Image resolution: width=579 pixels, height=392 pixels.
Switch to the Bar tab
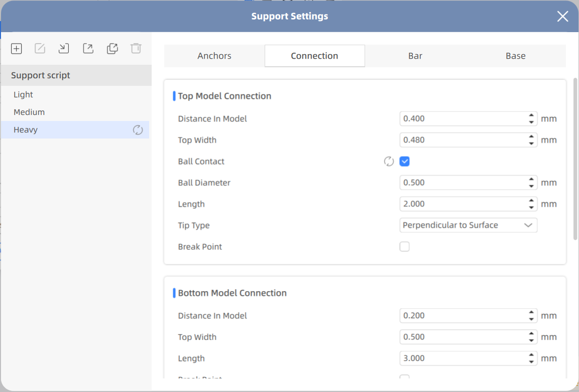pos(415,56)
